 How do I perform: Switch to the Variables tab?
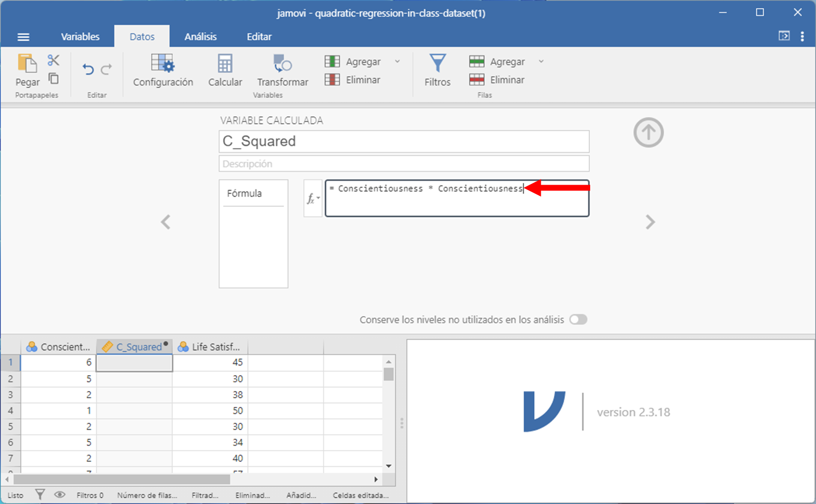click(80, 37)
